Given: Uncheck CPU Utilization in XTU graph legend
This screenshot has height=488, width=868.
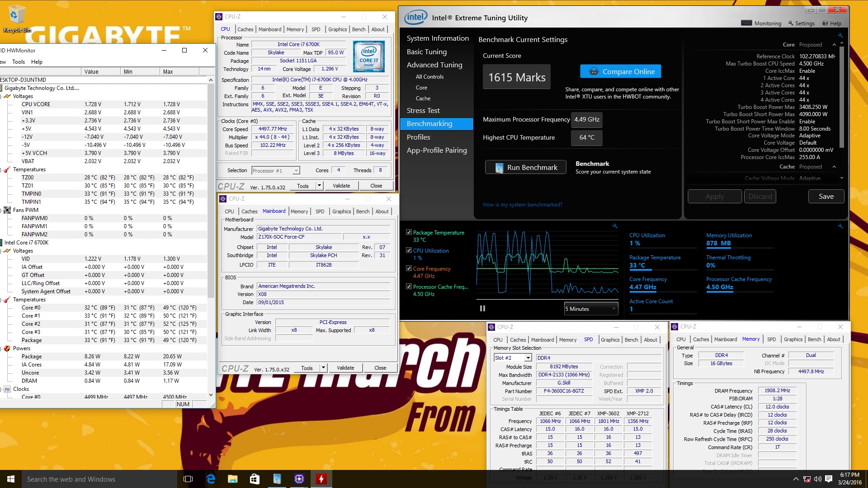Looking at the screenshot, I should [409, 250].
